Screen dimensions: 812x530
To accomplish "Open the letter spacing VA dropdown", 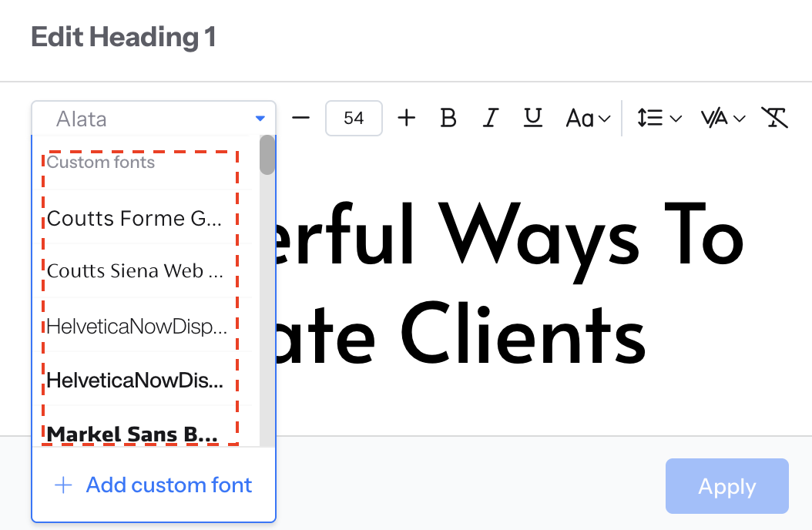I will click(723, 119).
